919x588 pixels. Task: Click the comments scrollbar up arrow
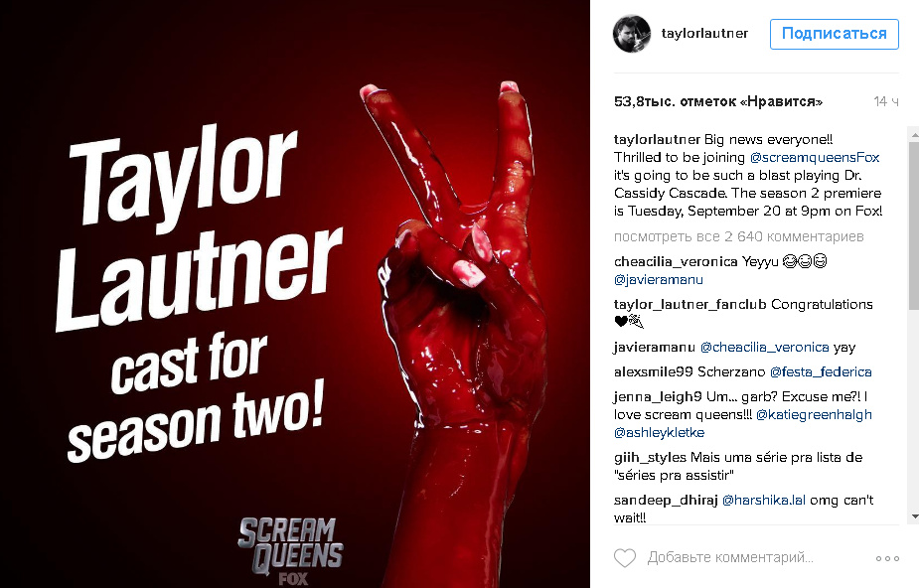[914, 134]
